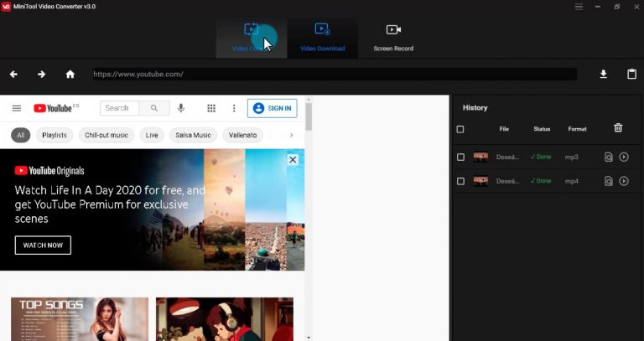644x341 pixels.
Task: Select the Salsa Music chip
Action: click(193, 135)
